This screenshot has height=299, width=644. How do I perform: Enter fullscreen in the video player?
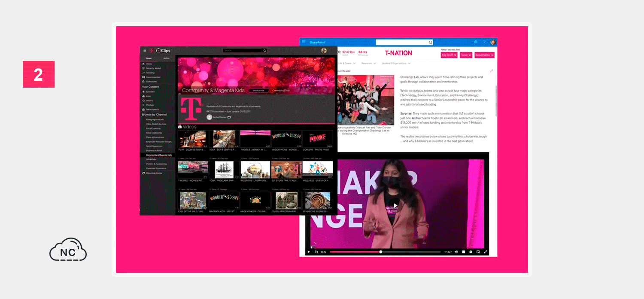point(486,252)
